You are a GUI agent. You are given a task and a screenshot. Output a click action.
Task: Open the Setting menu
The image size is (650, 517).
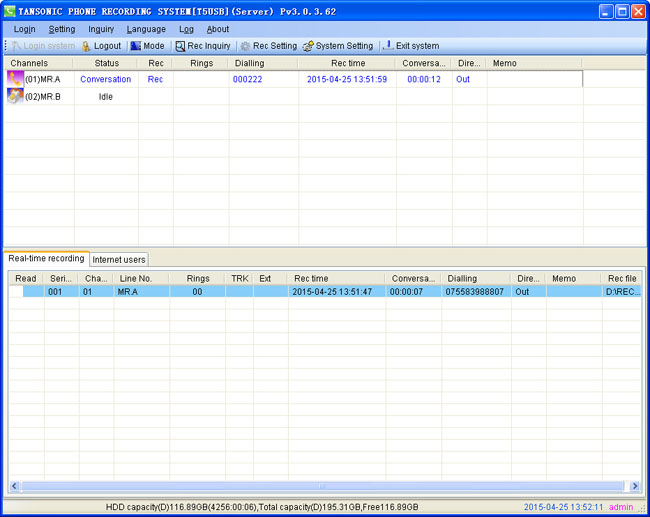click(x=61, y=29)
